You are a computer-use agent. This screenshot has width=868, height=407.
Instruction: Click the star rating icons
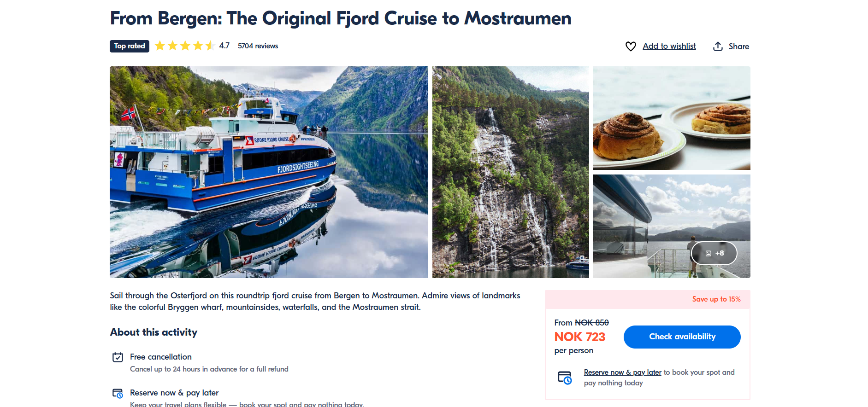[x=185, y=46]
